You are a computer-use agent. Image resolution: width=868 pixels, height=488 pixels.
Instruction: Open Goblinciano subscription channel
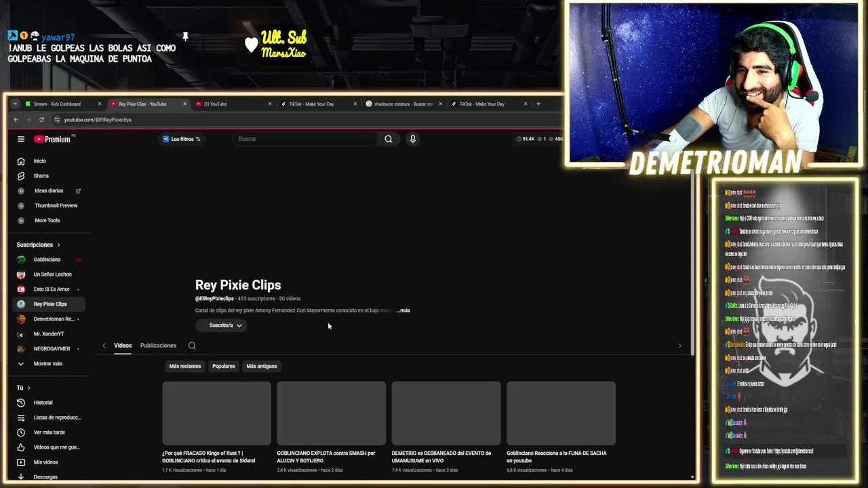pyautogui.click(x=49, y=260)
